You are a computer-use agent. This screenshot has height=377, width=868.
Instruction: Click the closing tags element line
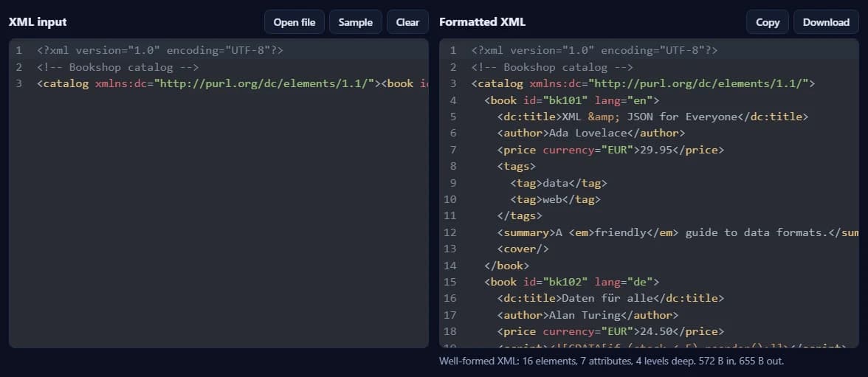click(520, 215)
